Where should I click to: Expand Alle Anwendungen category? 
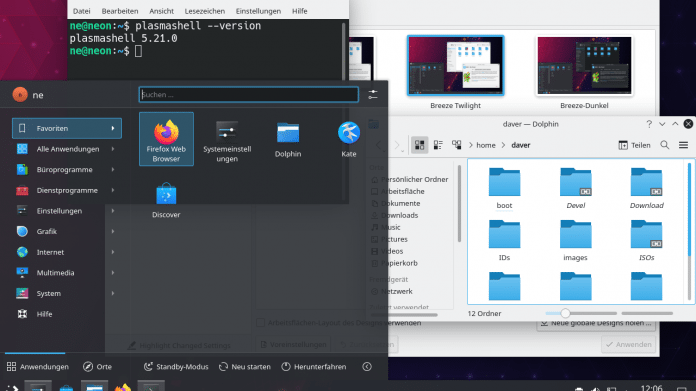[67, 149]
